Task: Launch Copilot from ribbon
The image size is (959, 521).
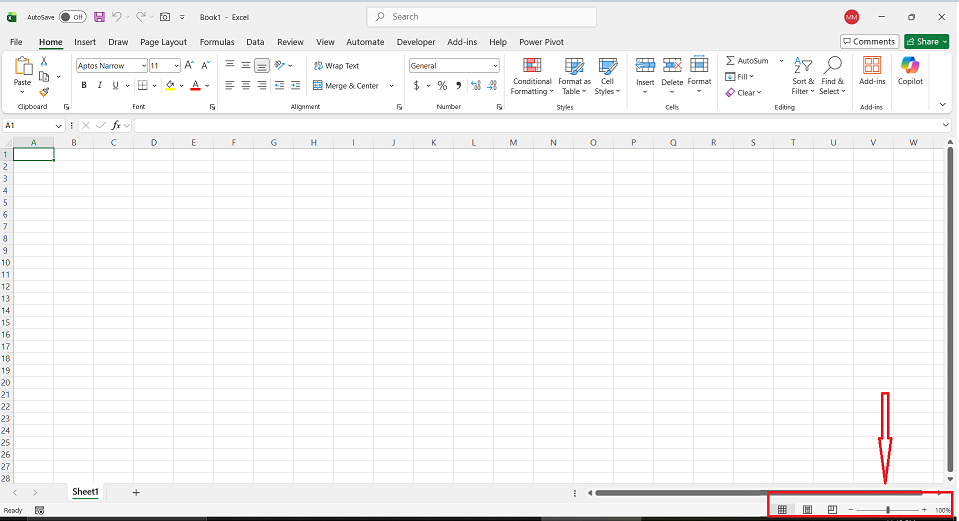Action: pyautogui.click(x=910, y=71)
